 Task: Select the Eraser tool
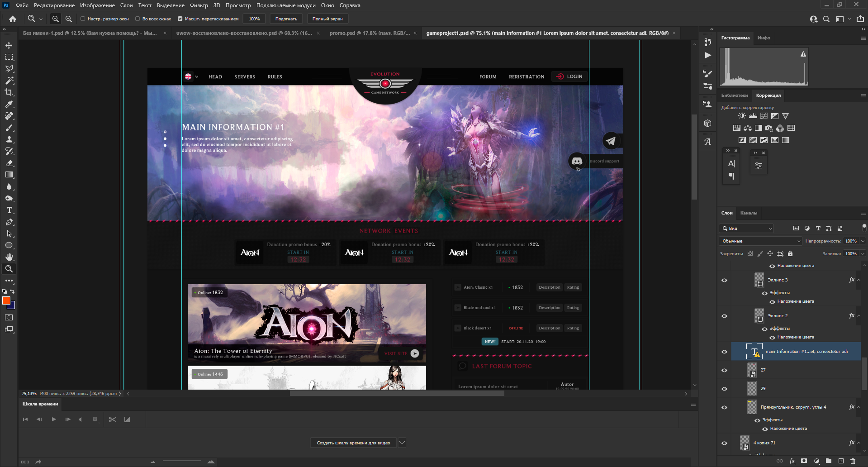click(x=9, y=163)
